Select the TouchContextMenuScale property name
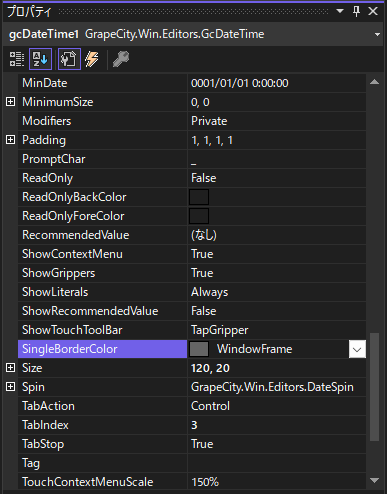The image size is (387, 494). (88, 482)
